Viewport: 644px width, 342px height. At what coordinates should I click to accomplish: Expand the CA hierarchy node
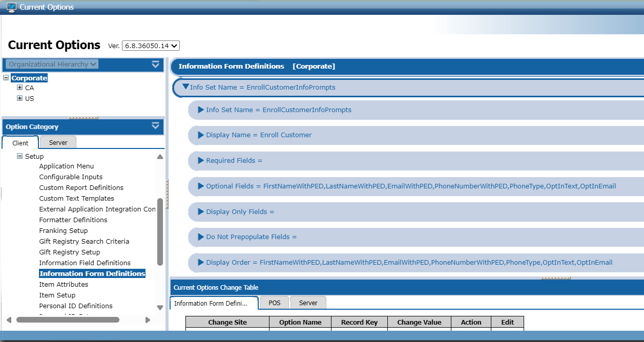click(x=20, y=88)
